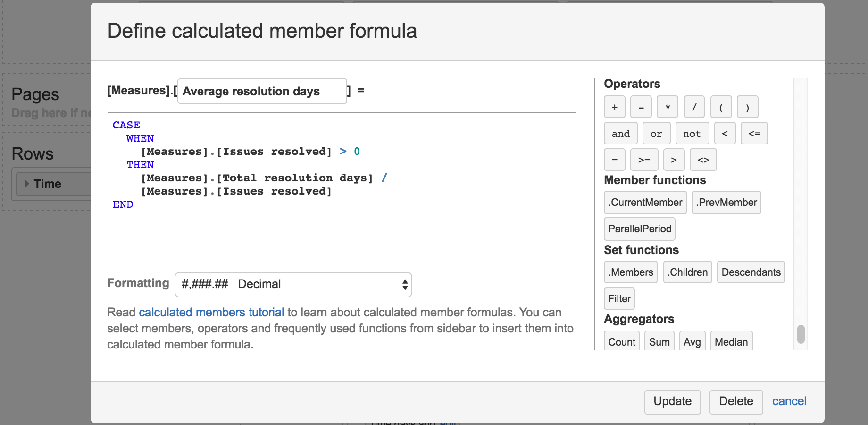Insert the minus operator
Screen dimensions: 868x425
point(641,107)
